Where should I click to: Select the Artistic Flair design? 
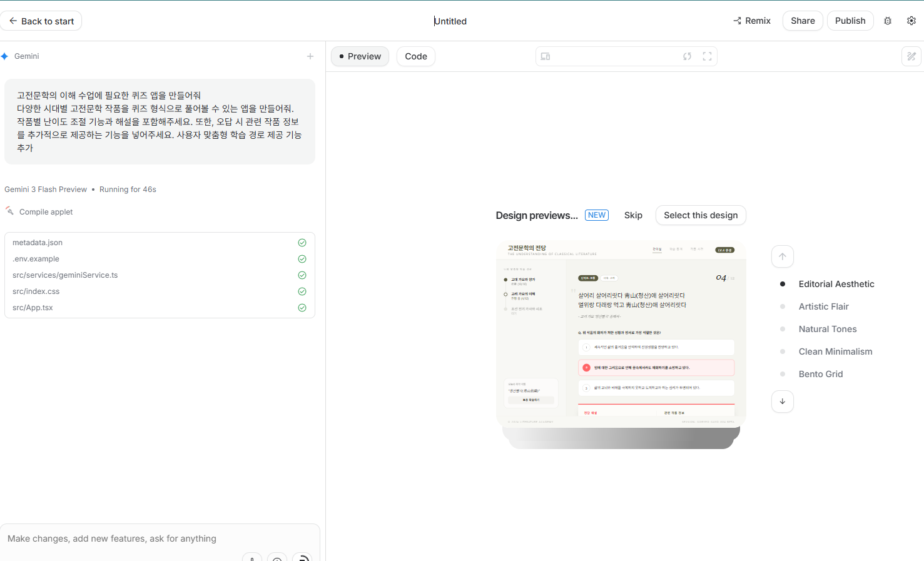click(x=823, y=306)
